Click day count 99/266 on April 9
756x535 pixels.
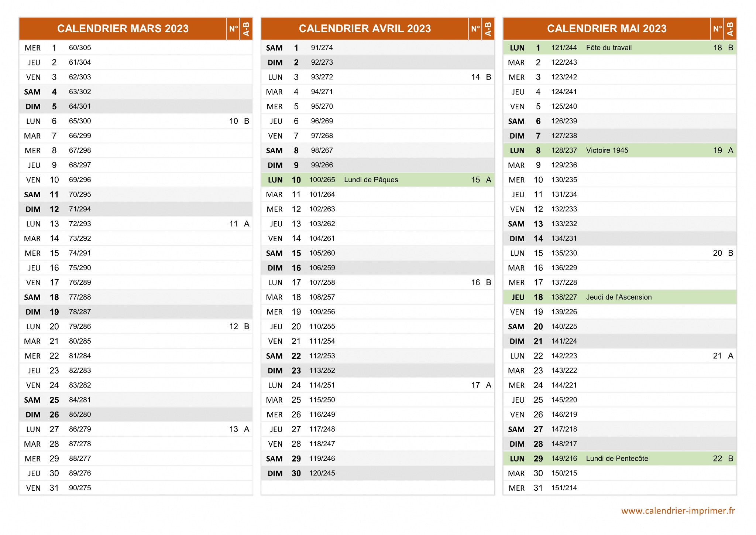[322, 165]
